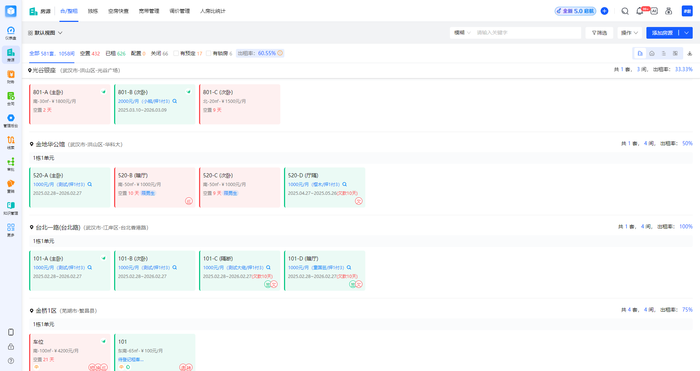Select the 合/整租 tab

coord(69,11)
